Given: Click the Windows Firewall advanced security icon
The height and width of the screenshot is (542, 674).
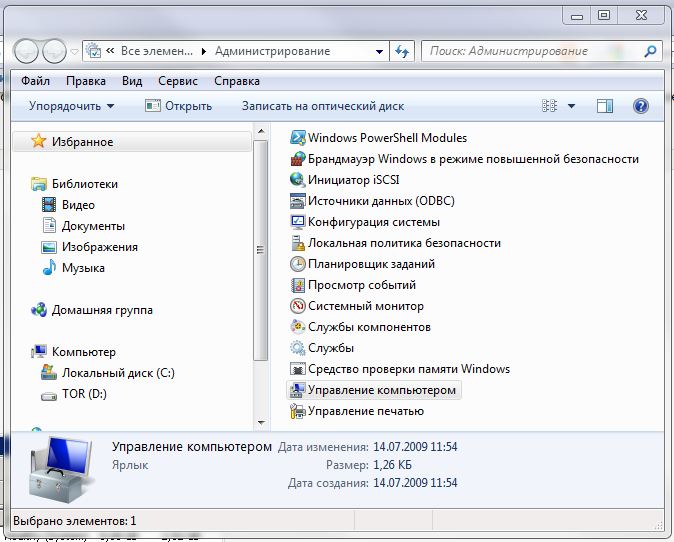Looking at the screenshot, I should click(x=297, y=159).
